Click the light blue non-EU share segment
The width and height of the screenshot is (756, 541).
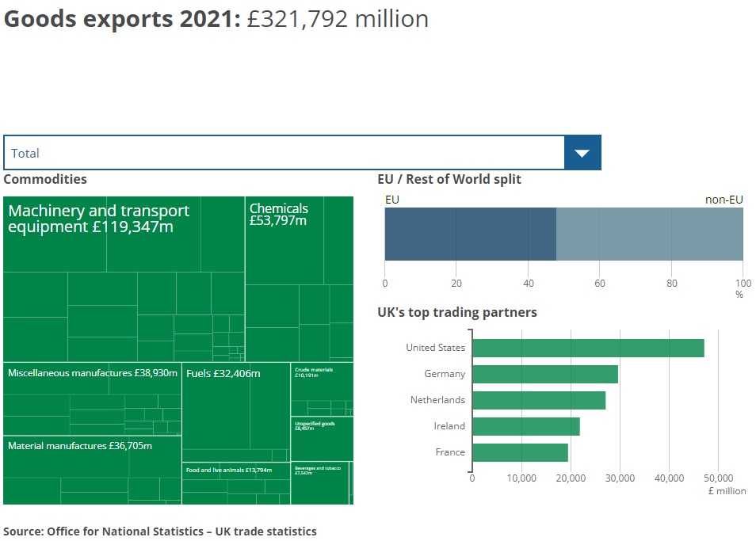[x=650, y=234]
